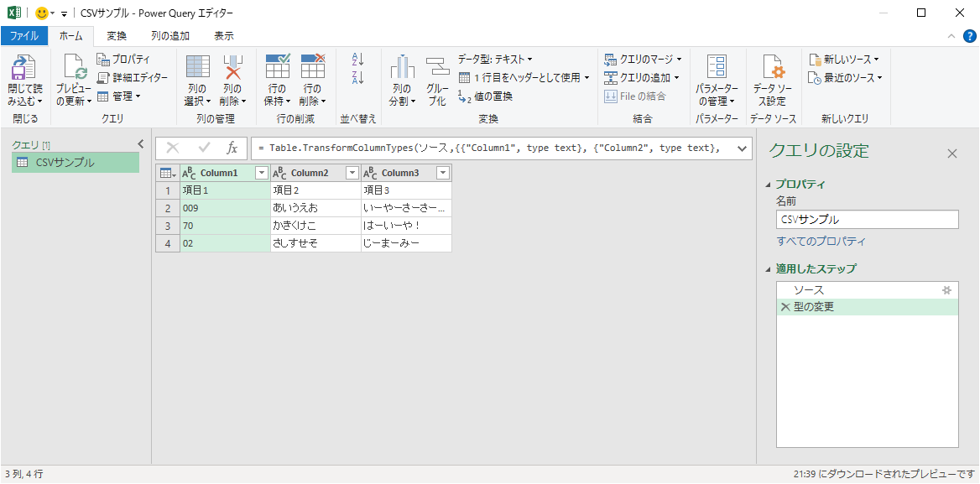Open help with the question mark icon
The height and width of the screenshot is (484, 980).
pyautogui.click(x=969, y=36)
